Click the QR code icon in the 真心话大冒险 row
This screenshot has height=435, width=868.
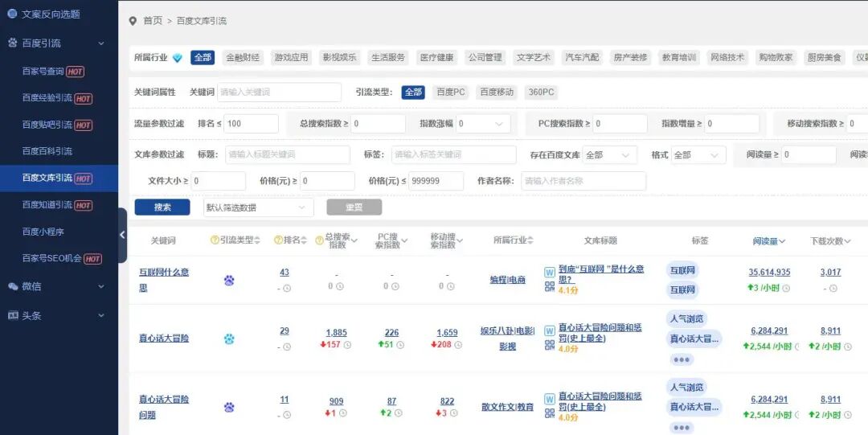[550, 345]
